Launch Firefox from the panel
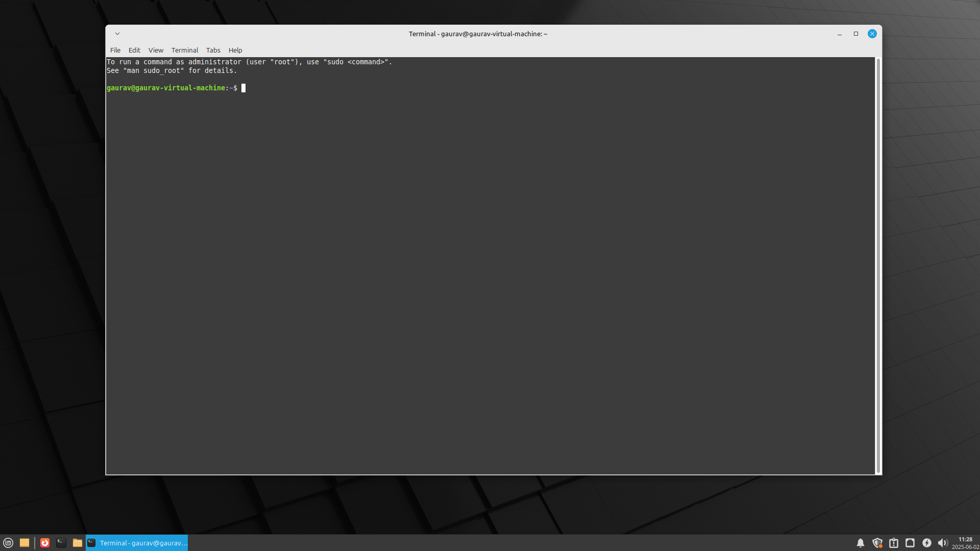Image resolution: width=980 pixels, height=551 pixels. [x=45, y=543]
